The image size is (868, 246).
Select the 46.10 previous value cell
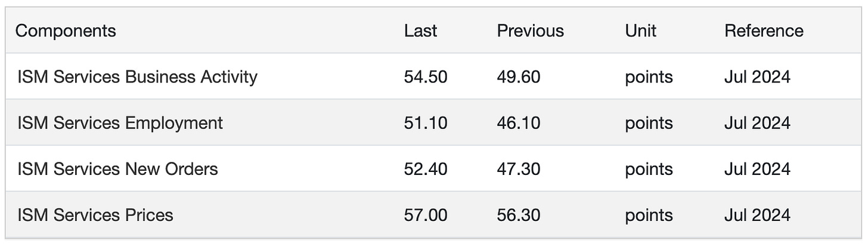coord(519,123)
